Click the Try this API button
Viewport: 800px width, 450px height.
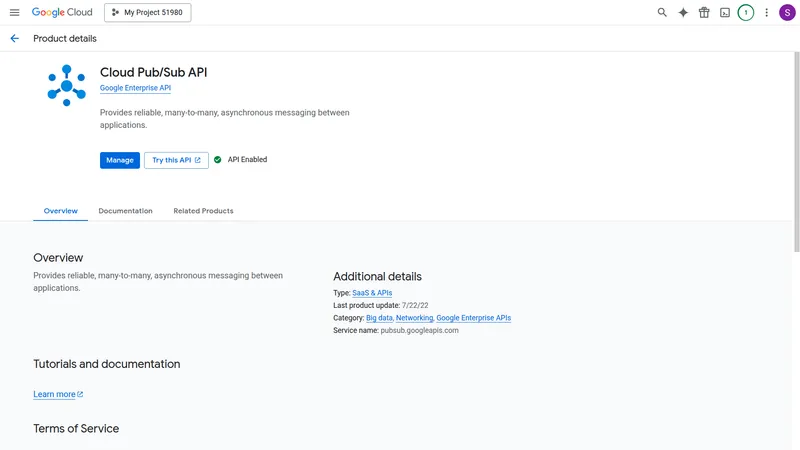[176, 160]
